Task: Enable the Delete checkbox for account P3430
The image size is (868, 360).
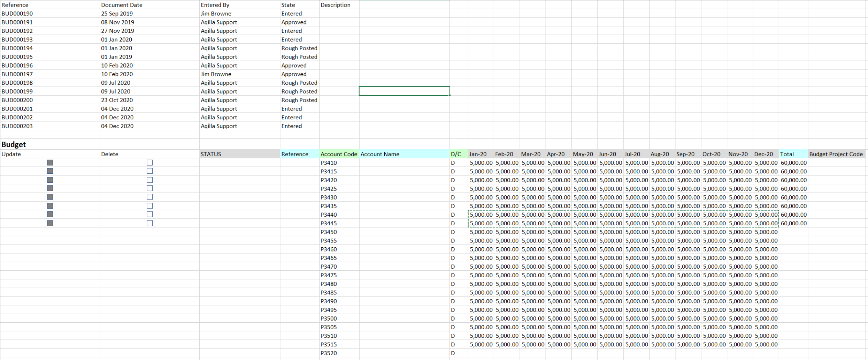Action: click(x=149, y=197)
